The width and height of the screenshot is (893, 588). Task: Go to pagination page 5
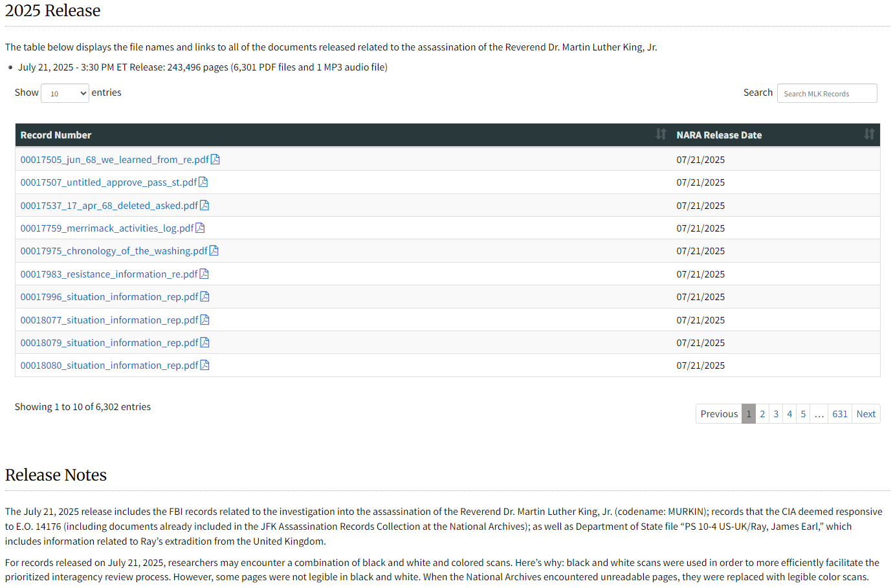(803, 414)
